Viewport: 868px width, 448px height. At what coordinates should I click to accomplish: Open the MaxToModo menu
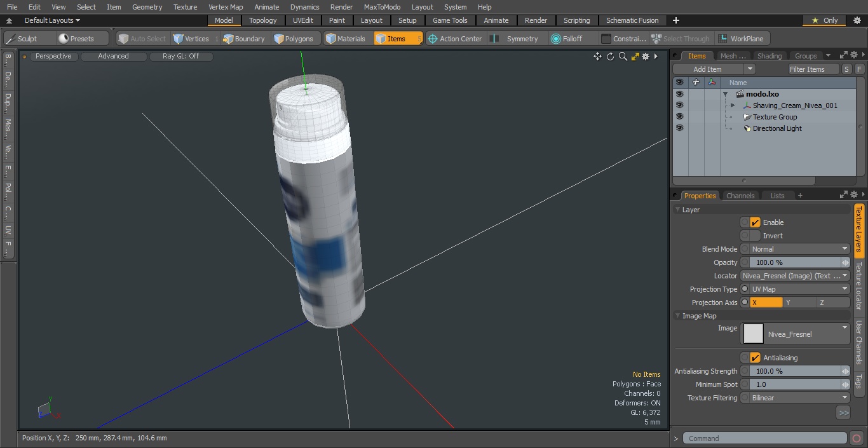pyautogui.click(x=382, y=7)
